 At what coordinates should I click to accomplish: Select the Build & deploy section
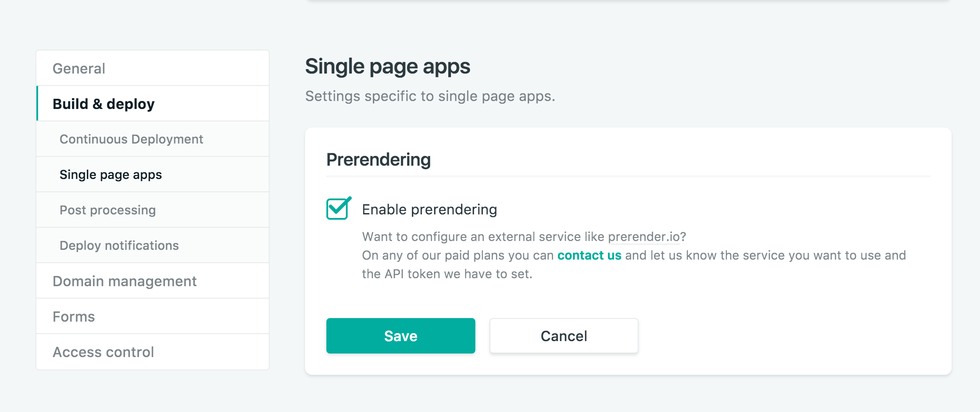[104, 104]
